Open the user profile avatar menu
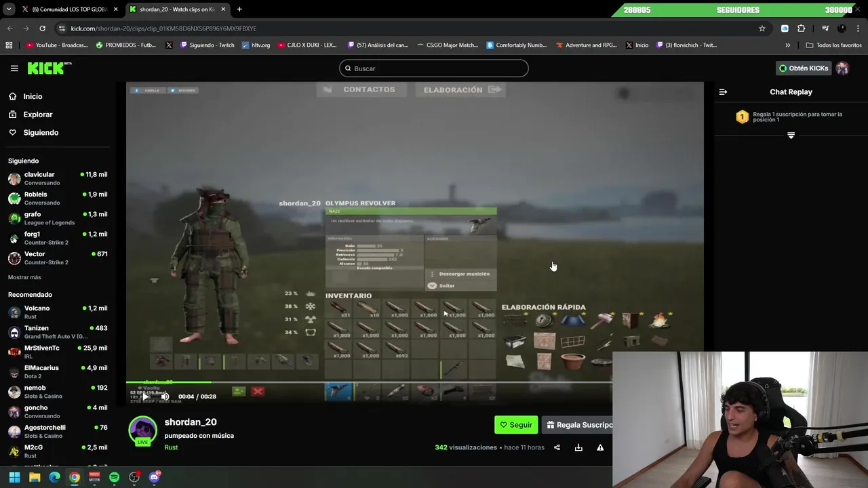This screenshot has width=868, height=488. 842,68
